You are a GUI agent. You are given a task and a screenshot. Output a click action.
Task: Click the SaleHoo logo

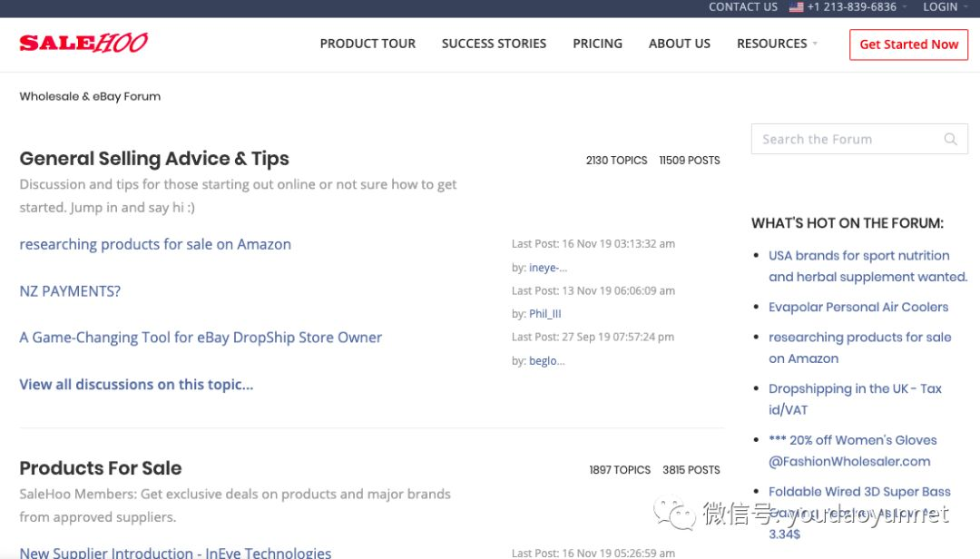pos(83,44)
